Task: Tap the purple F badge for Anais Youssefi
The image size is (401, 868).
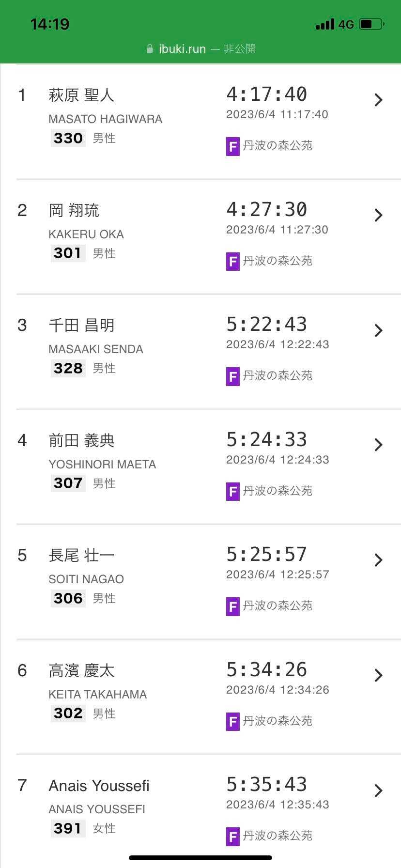Action: click(x=232, y=837)
